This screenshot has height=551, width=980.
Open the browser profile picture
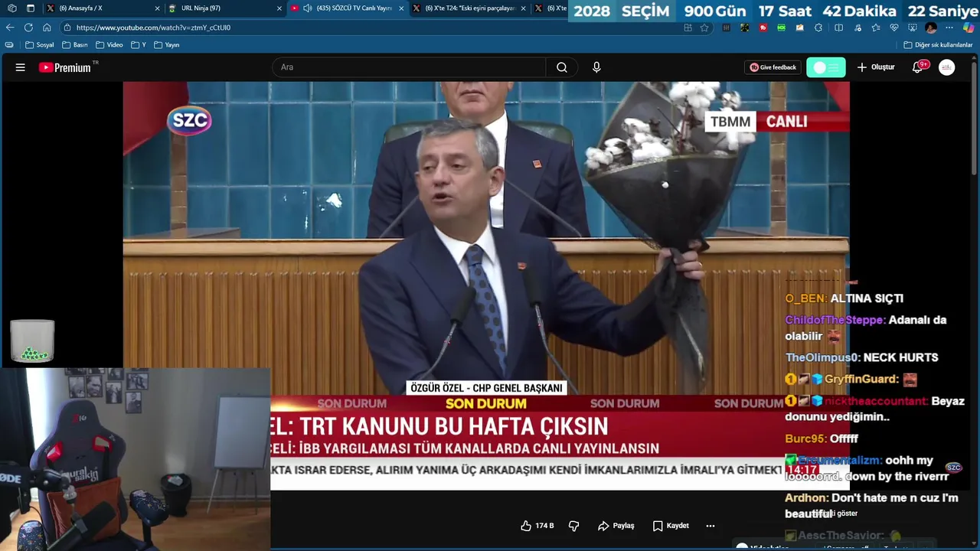931,28
